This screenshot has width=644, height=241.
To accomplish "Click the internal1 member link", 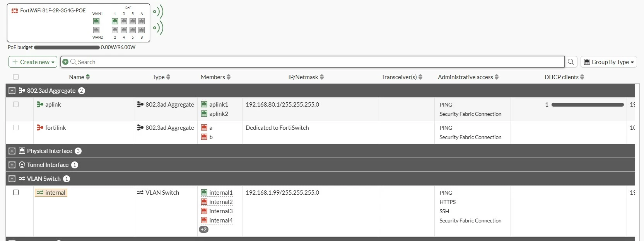I will click(x=221, y=193).
